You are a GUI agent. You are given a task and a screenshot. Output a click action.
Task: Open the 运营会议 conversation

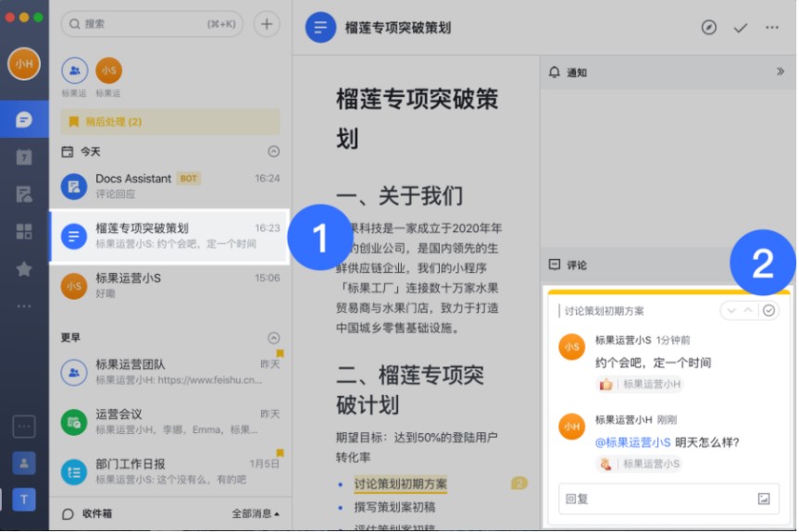(170, 422)
